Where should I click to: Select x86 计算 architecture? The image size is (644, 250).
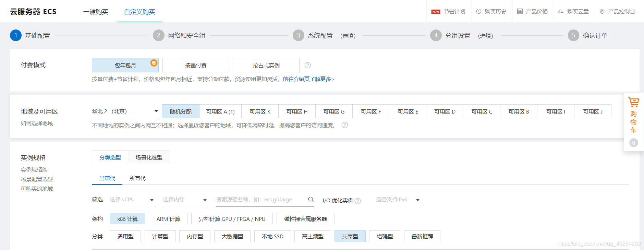127,219
